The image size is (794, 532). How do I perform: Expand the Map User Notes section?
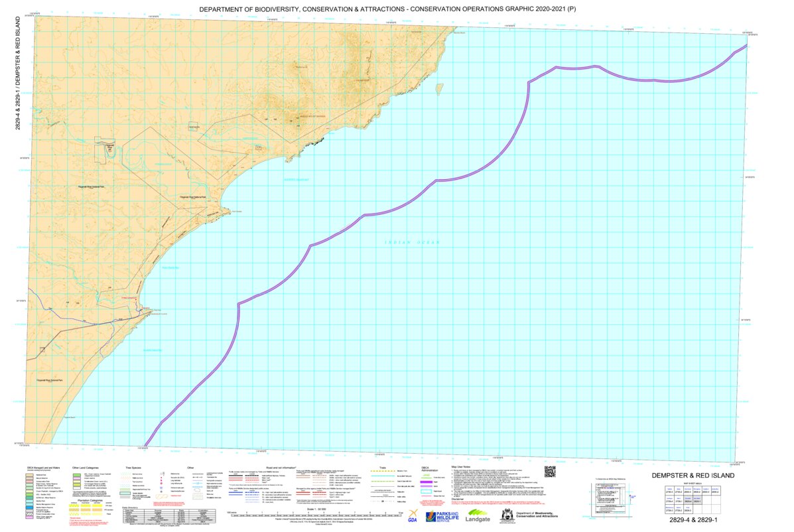(x=460, y=467)
